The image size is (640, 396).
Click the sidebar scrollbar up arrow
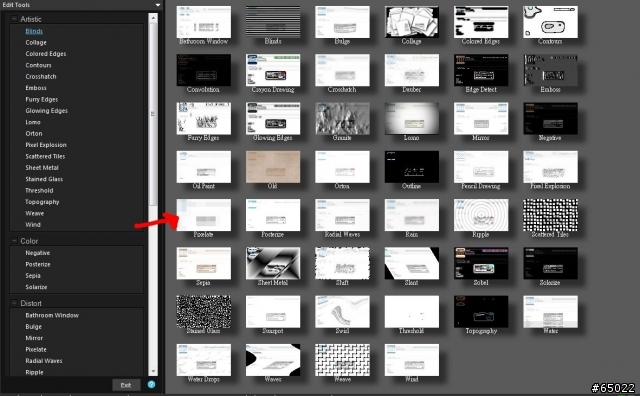(x=153, y=18)
